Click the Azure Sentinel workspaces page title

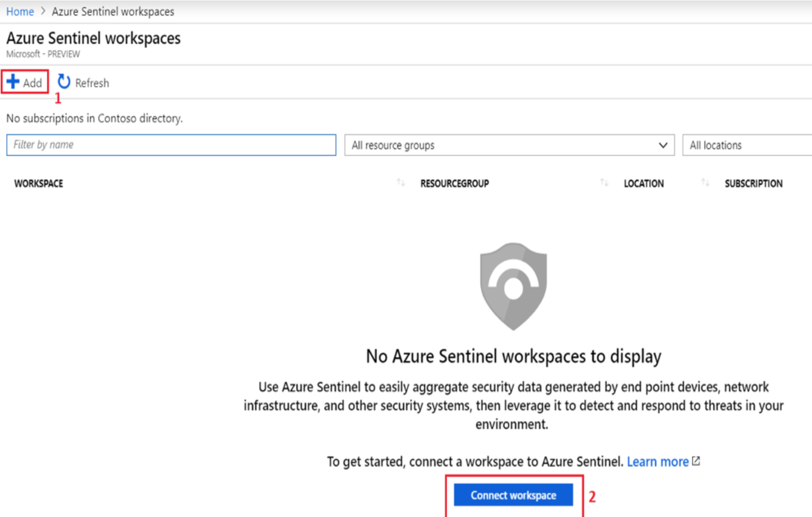pyautogui.click(x=93, y=38)
